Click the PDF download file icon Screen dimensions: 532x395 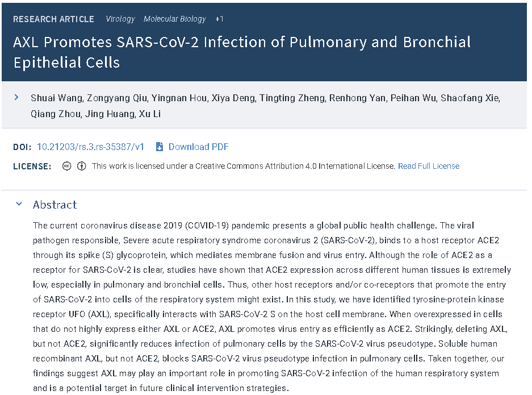click(159, 147)
